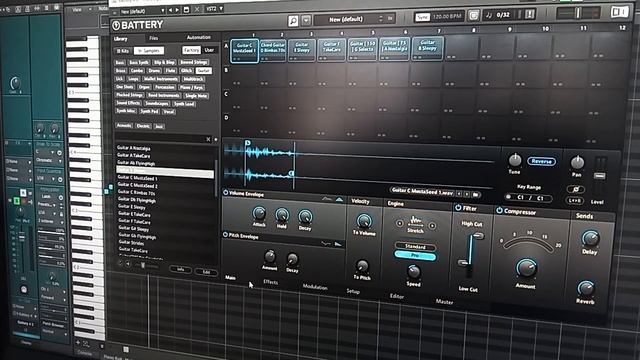Select the Standard engine mode

[x=415, y=247]
